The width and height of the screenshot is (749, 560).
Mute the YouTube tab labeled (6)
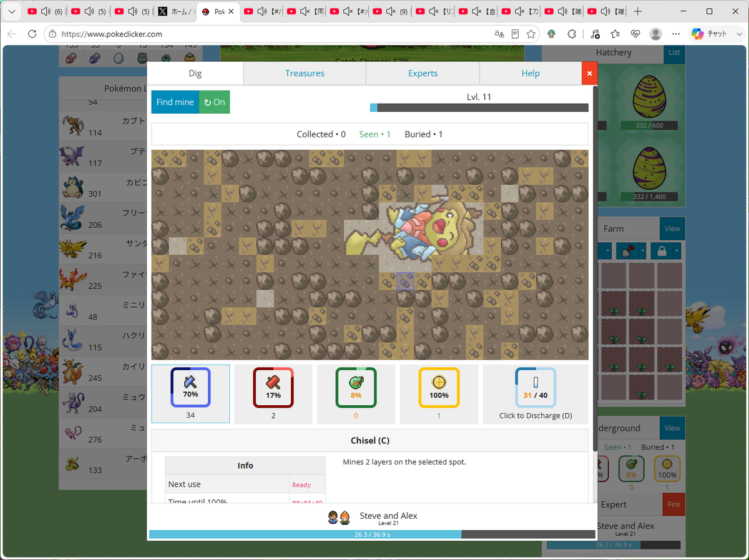[47, 11]
